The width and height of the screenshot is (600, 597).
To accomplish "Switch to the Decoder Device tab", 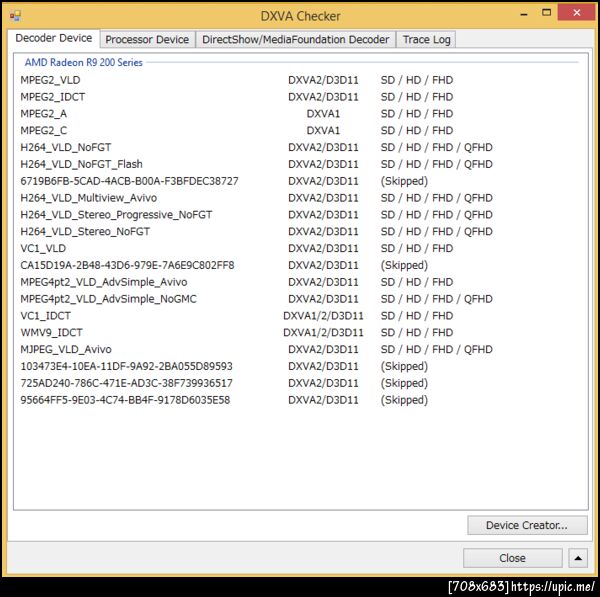I will click(x=54, y=38).
